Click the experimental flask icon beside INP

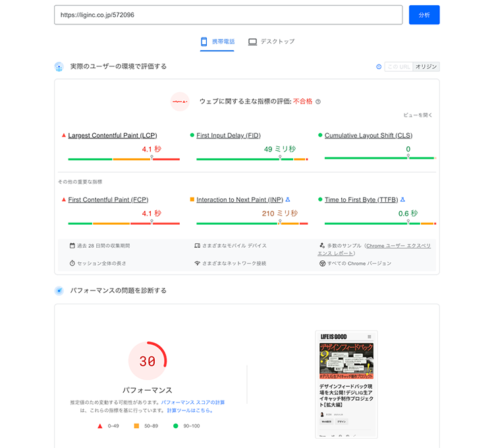pos(288,200)
